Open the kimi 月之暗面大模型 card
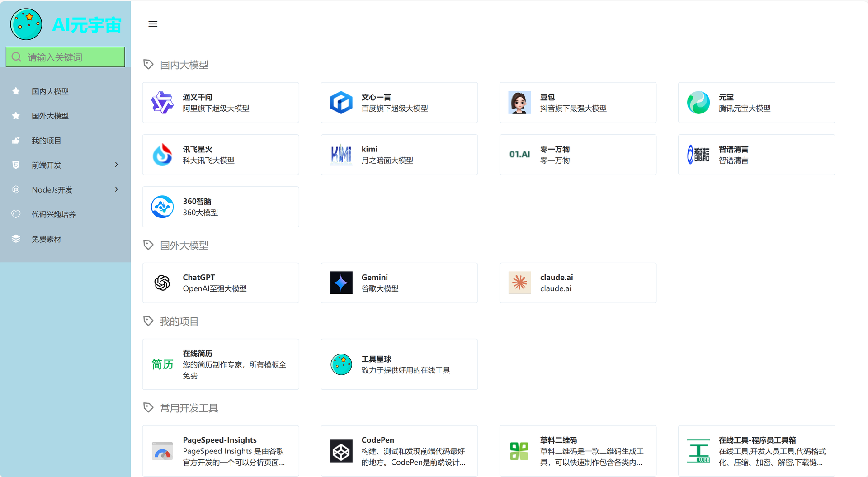The width and height of the screenshot is (868, 477). tap(399, 155)
